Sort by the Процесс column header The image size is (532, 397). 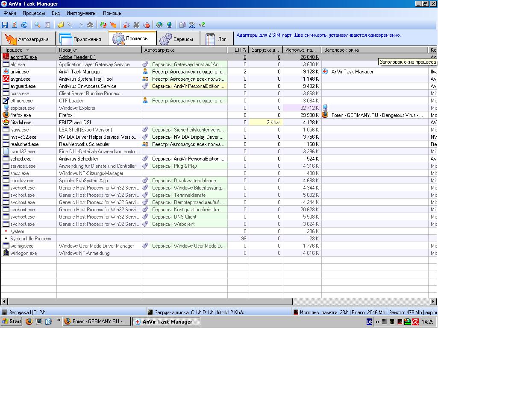coord(29,50)
